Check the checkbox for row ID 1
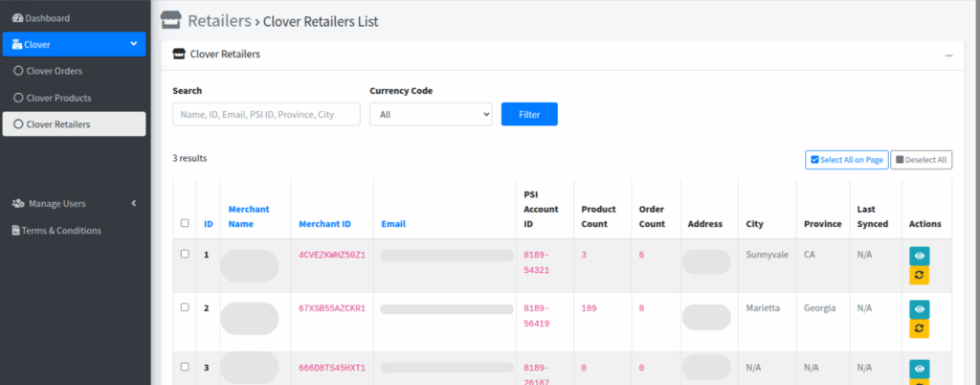Image resolution: width=980 pixels, height=385 pixels. click(185, 254)
